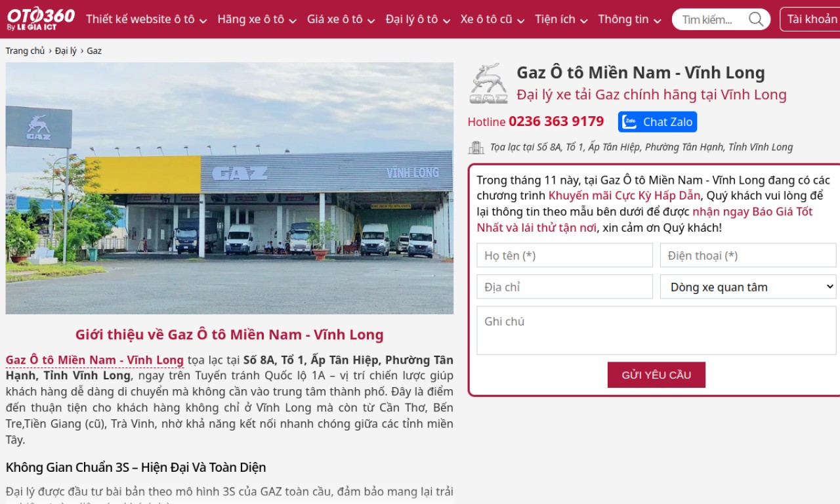840x504 pixels.
Task: Expand the Hãng xe ô tô menu
Action: click(x=257, y=19)
